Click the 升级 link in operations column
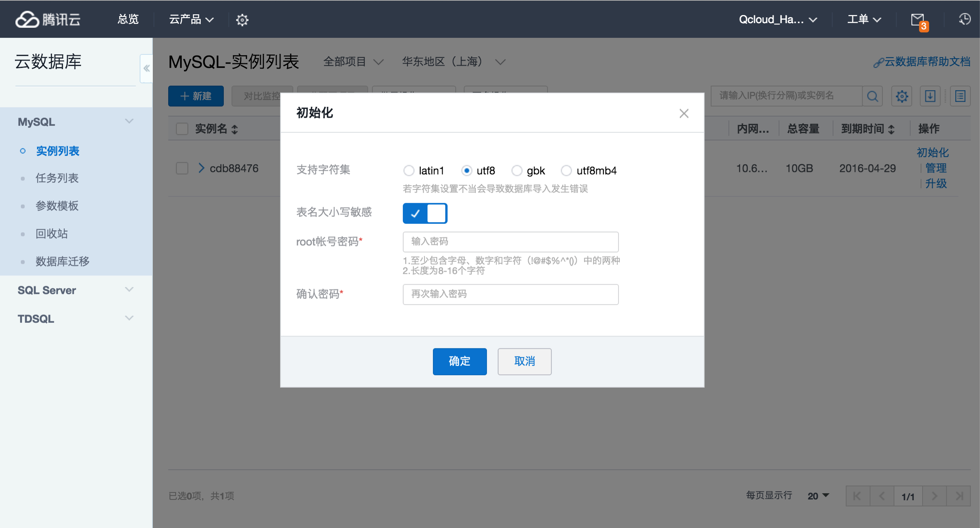 click(x=936, y=183)
